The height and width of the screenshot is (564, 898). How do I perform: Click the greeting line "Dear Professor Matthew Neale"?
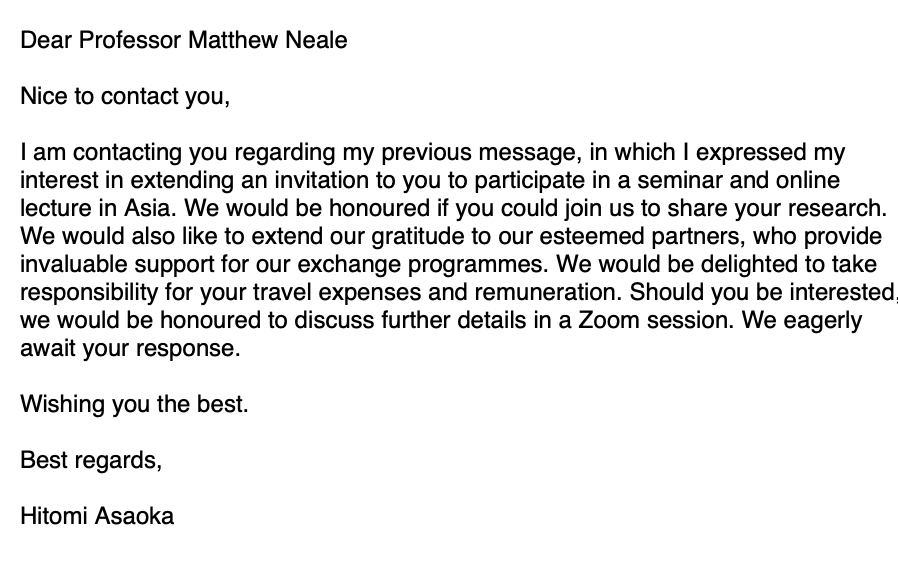[184, 42]
